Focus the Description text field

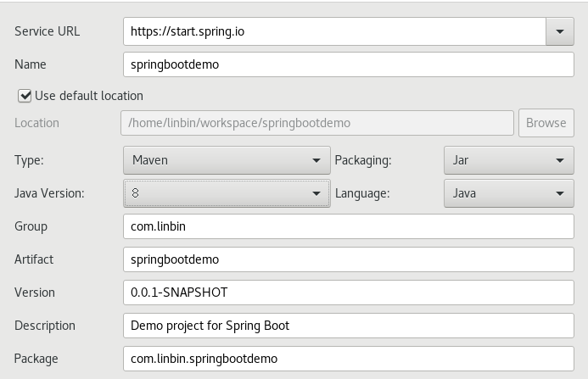click(348, 326)
